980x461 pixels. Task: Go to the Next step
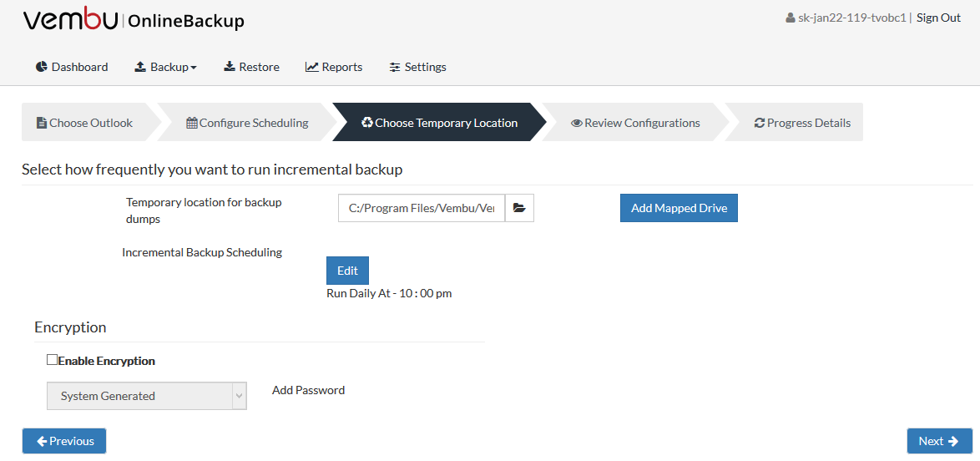[x=939, y=441]
